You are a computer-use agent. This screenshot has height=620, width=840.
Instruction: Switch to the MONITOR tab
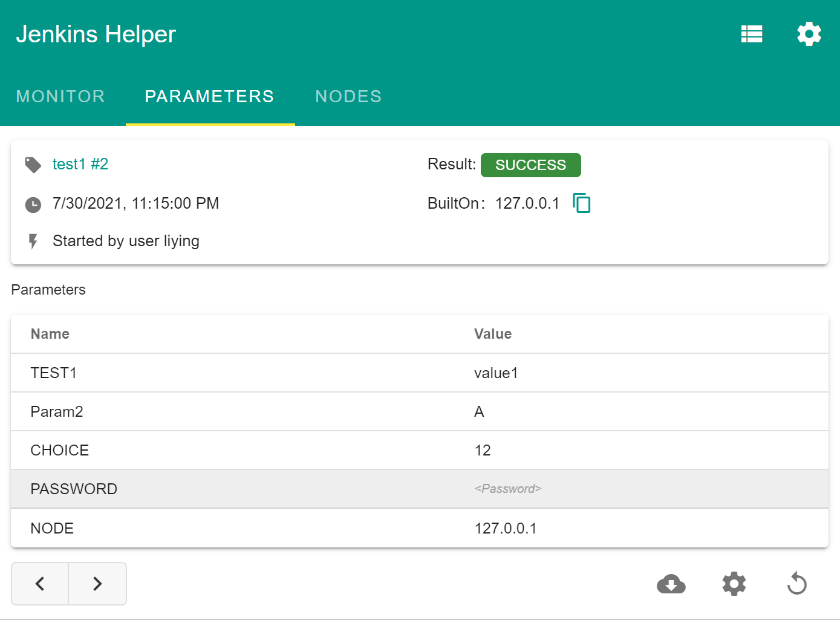pyautogui.click(x=60, y=96)
